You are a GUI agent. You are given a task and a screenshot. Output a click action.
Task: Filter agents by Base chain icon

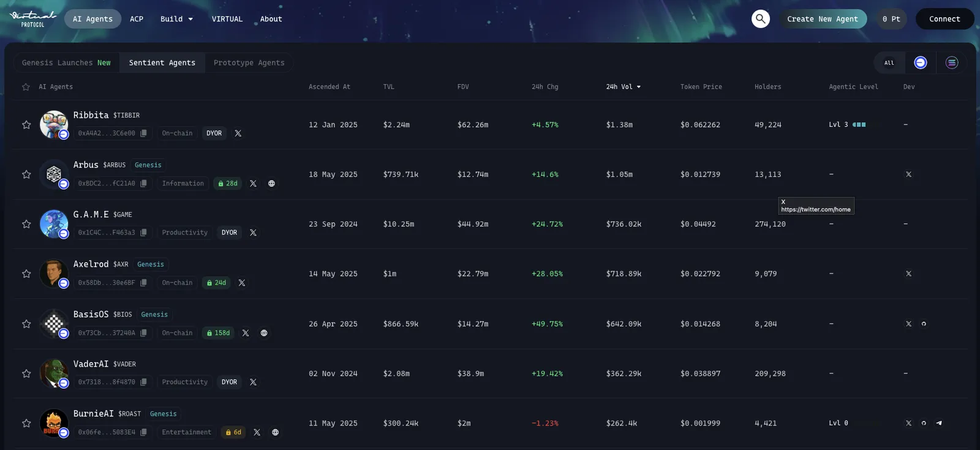pos(920,62)
